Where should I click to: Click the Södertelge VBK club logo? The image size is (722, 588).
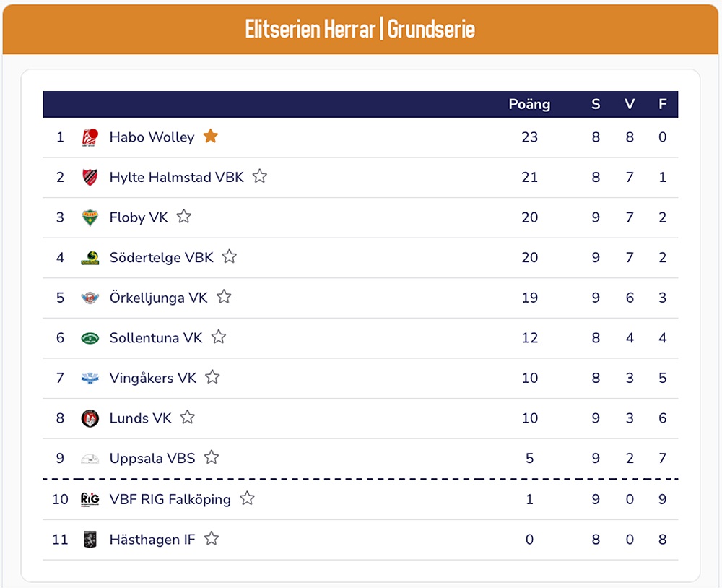[90, 258]
